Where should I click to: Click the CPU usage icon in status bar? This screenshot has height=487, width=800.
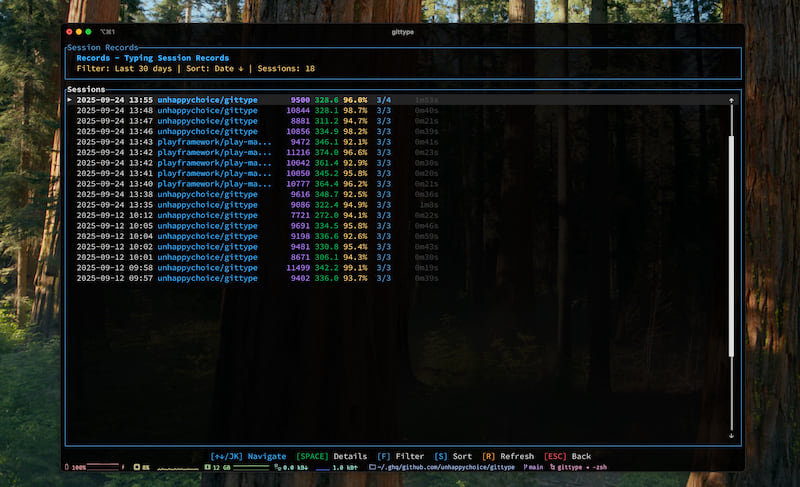[x=136, y=467]
